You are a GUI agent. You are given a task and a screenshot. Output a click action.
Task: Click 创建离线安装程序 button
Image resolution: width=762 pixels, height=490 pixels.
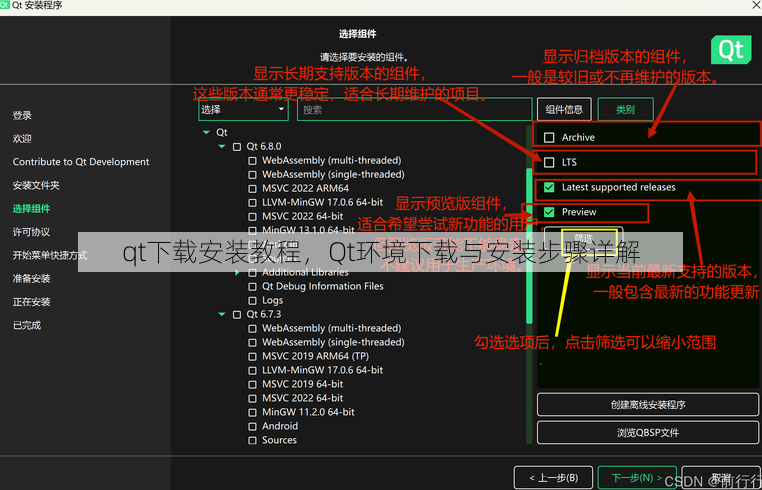(648, 404)
